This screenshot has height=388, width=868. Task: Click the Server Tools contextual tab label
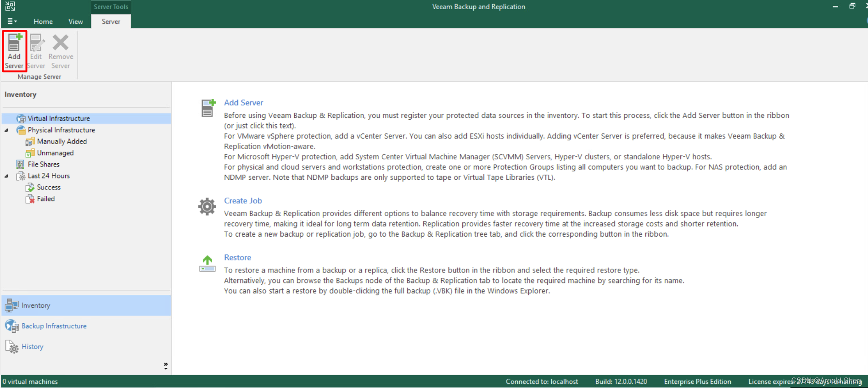(x=111, y=7)
